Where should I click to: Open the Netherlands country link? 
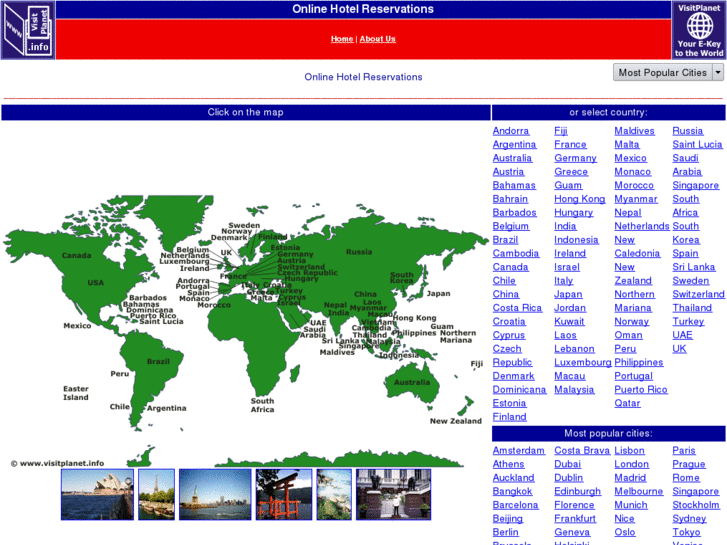point(642,226)
